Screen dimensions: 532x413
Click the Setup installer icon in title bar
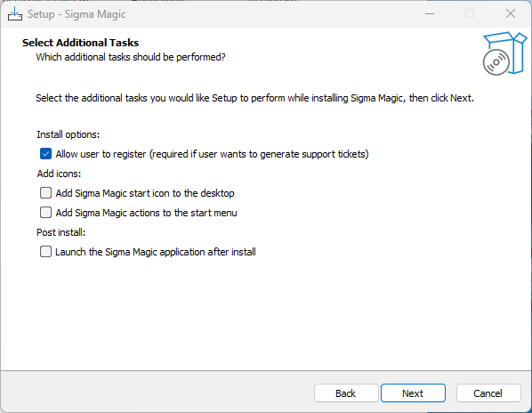coord(15,14)
